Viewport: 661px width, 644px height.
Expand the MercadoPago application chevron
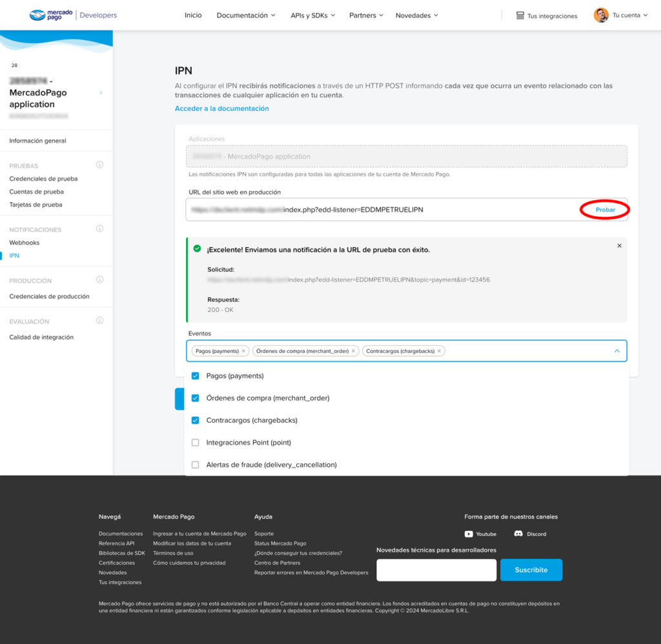(101, 93)
